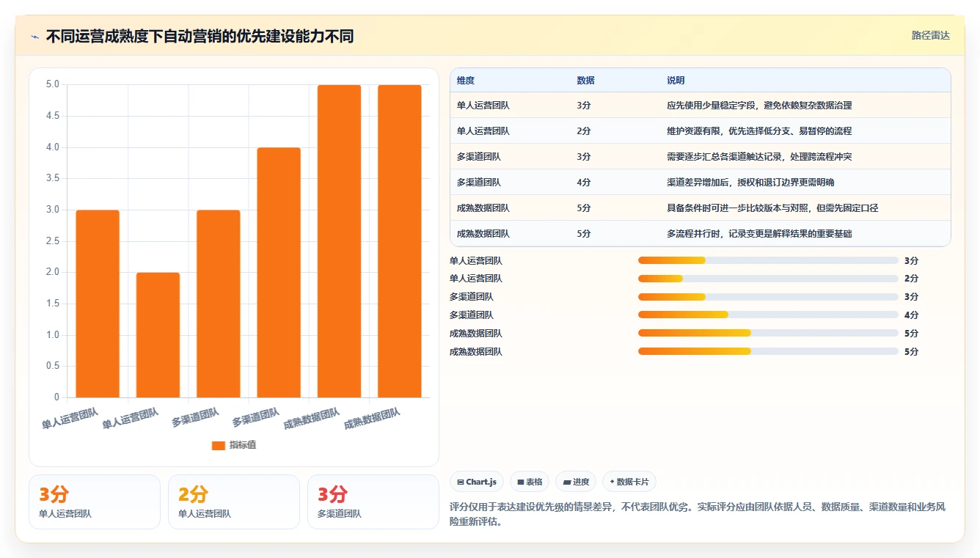Click the 4.0 tall bar in the chart
The width and height of the screenshot is (980, 558).
click(279, 273)
